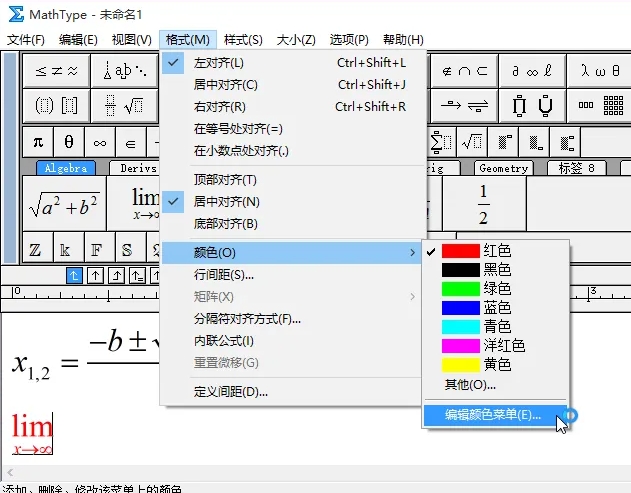Open the labeled arrow templates palette
The image size is (631, 493).
[x=464, y=106]
